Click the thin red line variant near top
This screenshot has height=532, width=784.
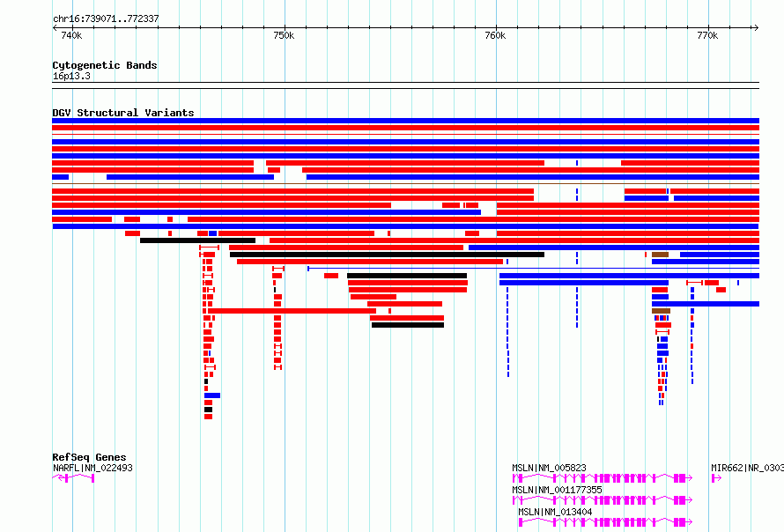click(405, 135)
